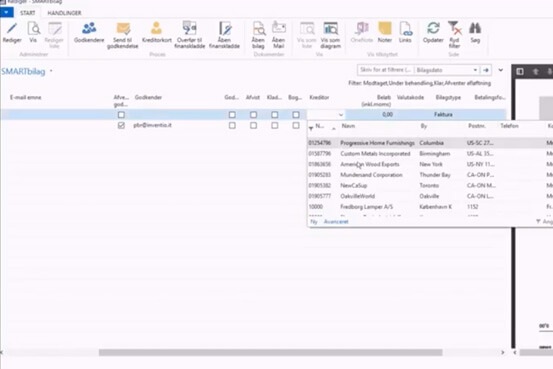The image size is (553, 369).
Task: Uncheck Afventer checkbox for pbr@inventio.it row
Action: pyautogui.click(x=121, y=125)
